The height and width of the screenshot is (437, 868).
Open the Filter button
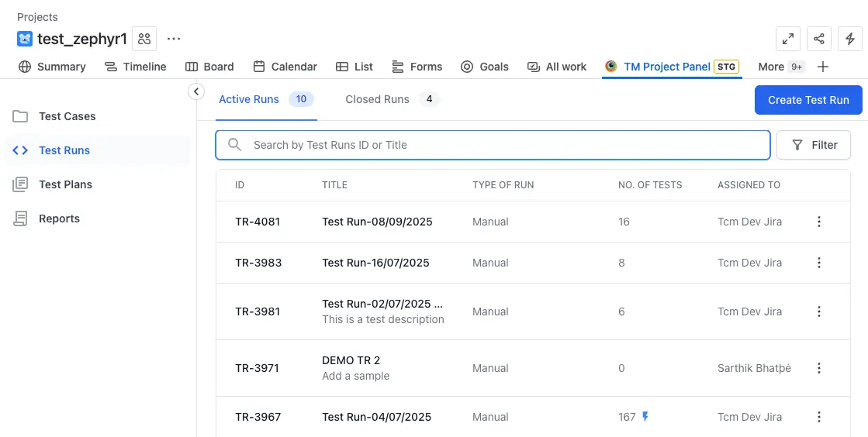[814, 145]
